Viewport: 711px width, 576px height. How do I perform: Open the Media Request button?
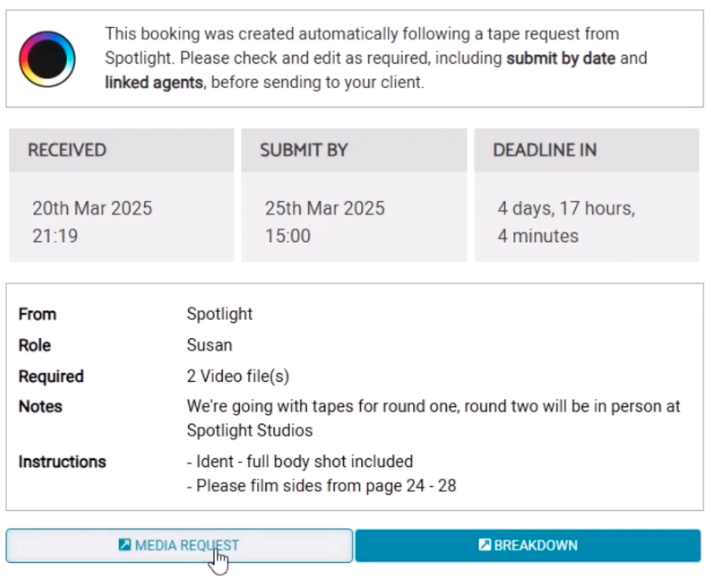point(179,545)
